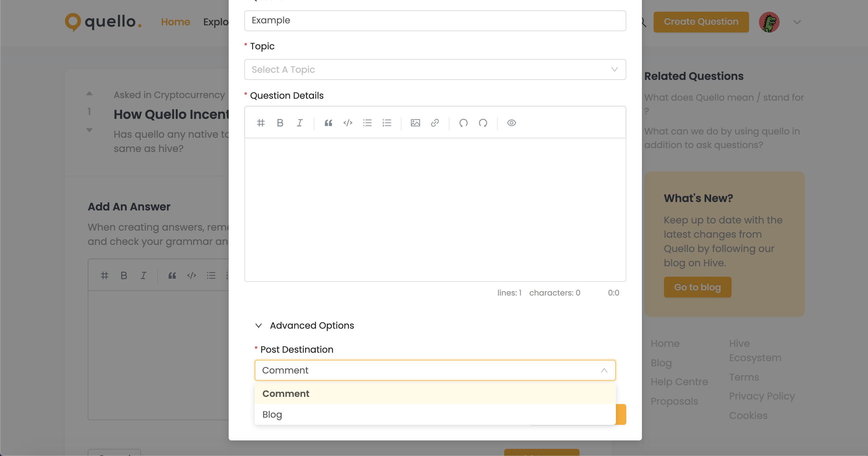This screenshot has height=456, width=868.
Task: Open Proposals footer link
Action: pyautogui.click(x=674, y=401)
